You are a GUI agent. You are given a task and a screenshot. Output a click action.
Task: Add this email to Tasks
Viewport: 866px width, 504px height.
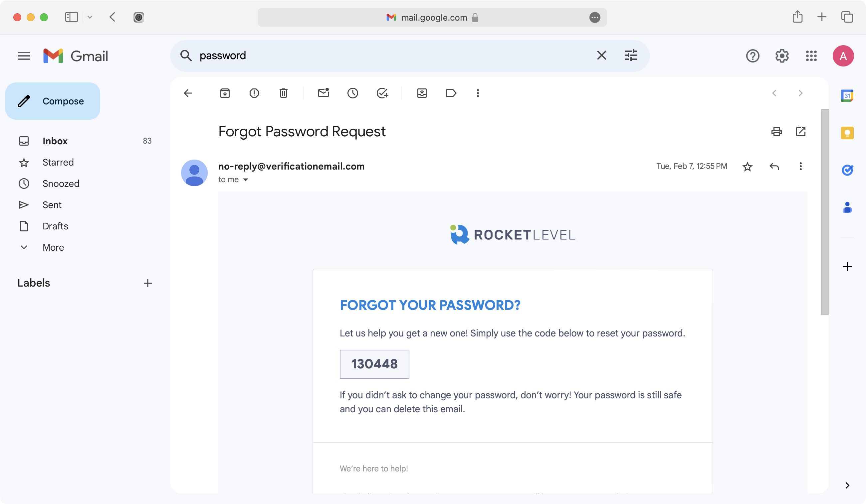pyautogui.click(x=382, y=93)
